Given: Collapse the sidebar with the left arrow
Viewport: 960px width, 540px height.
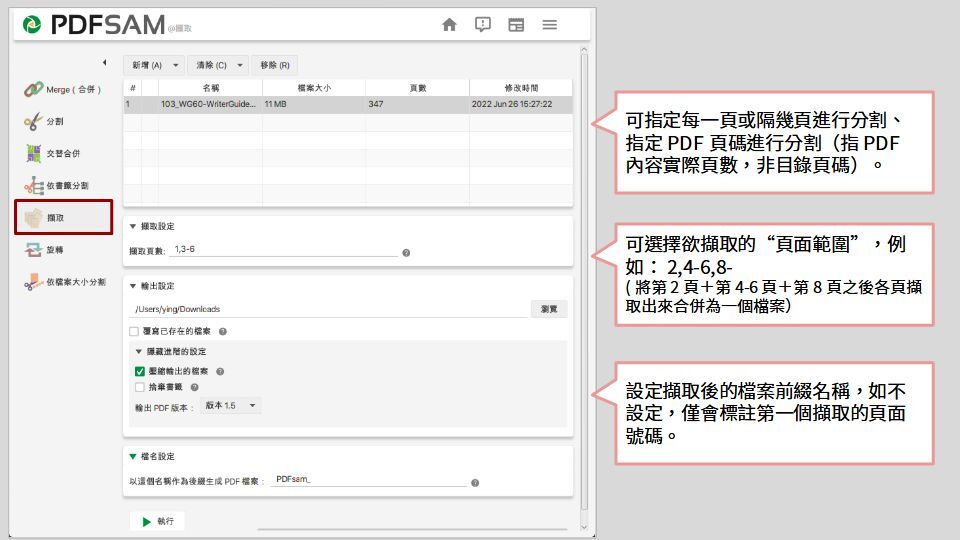Looking at the screenshot, I should point(105,62).
